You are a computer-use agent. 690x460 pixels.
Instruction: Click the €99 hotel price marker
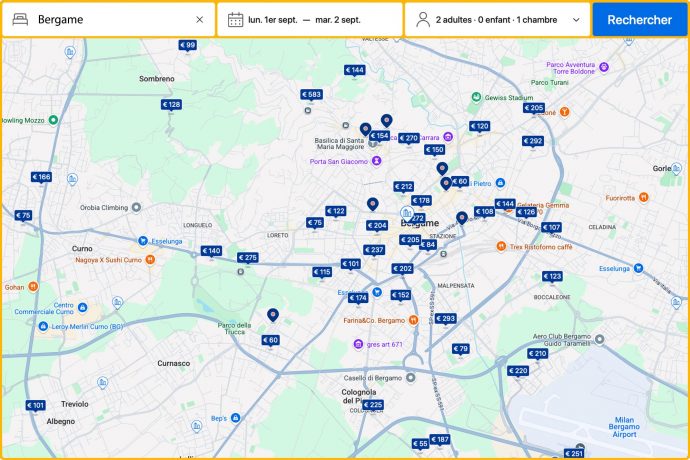coord(187,45)
